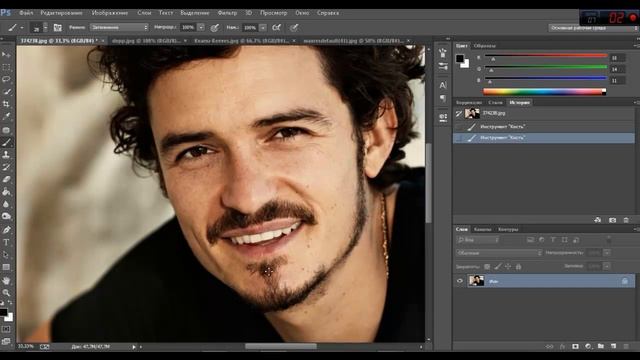Open the brush Flow dropdown arrow

[263, 27]
